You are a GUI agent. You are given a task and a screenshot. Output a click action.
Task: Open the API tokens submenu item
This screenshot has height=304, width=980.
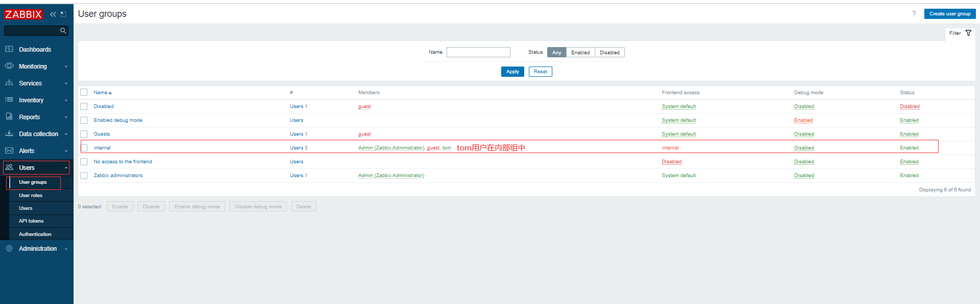tap(31, 221)
